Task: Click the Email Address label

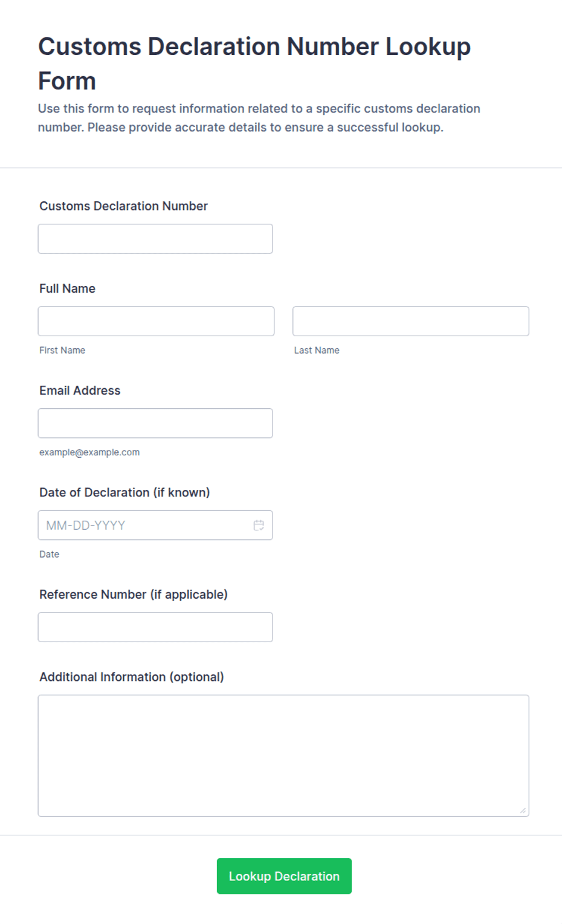Action: tap(80, 391)
